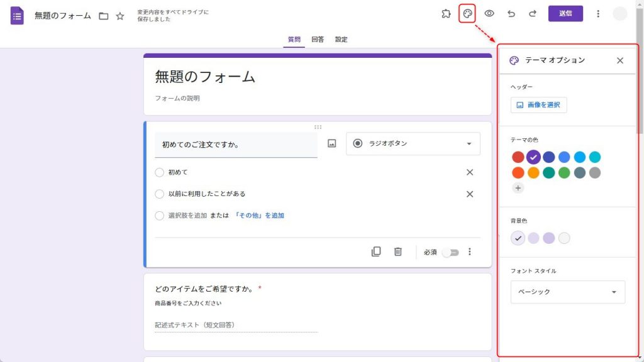
Task: Open the Google Forms home icon
Action: 17,16
